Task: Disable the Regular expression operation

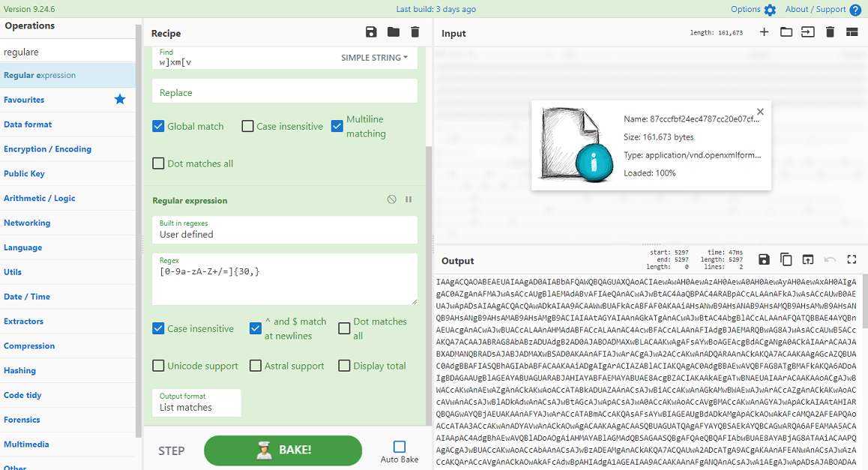Action: (391, 199)
